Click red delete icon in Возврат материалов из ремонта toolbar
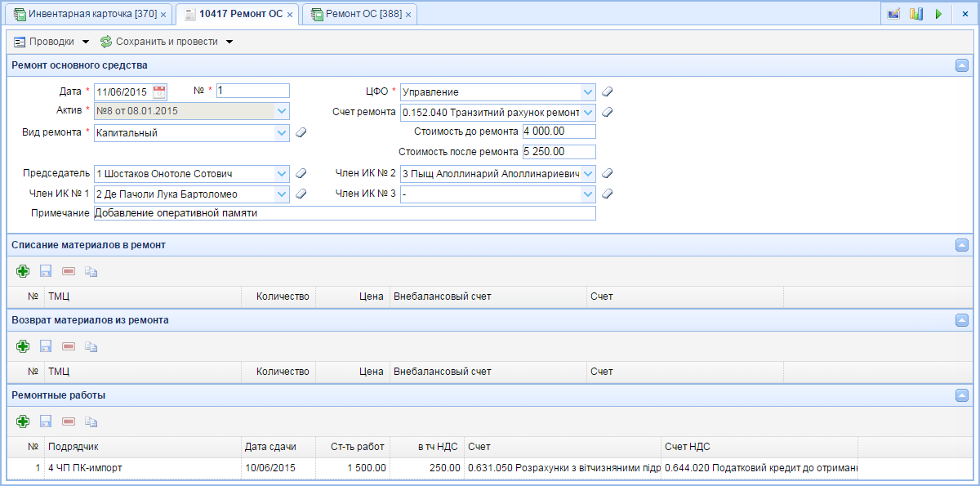This screenshot has width=980, height=486. [69, 346]
